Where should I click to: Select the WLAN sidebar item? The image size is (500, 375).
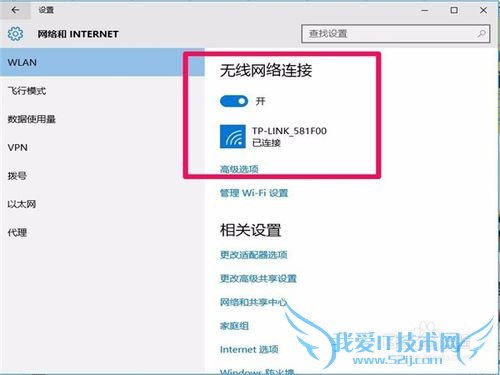pyautogui.click(x=102, y=62)
